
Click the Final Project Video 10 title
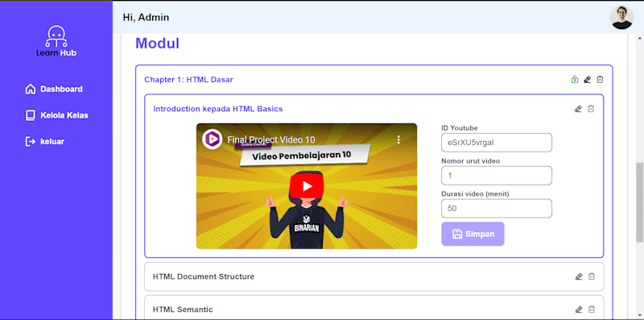point(271,139)
